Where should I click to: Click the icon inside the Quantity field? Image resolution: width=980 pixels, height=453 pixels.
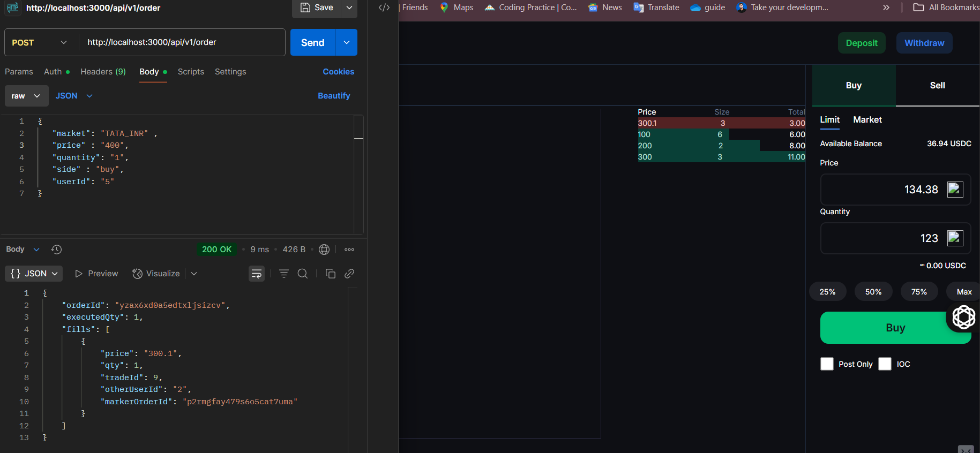point(955,238)
